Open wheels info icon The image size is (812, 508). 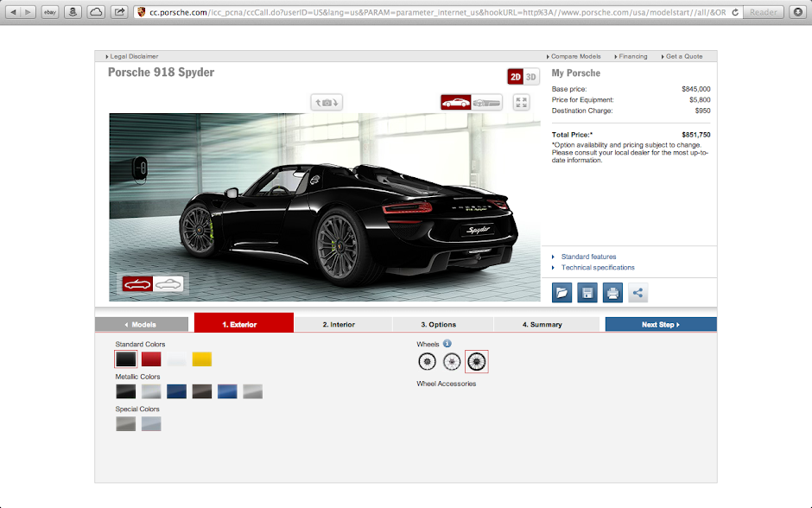(x=447, y=343)
